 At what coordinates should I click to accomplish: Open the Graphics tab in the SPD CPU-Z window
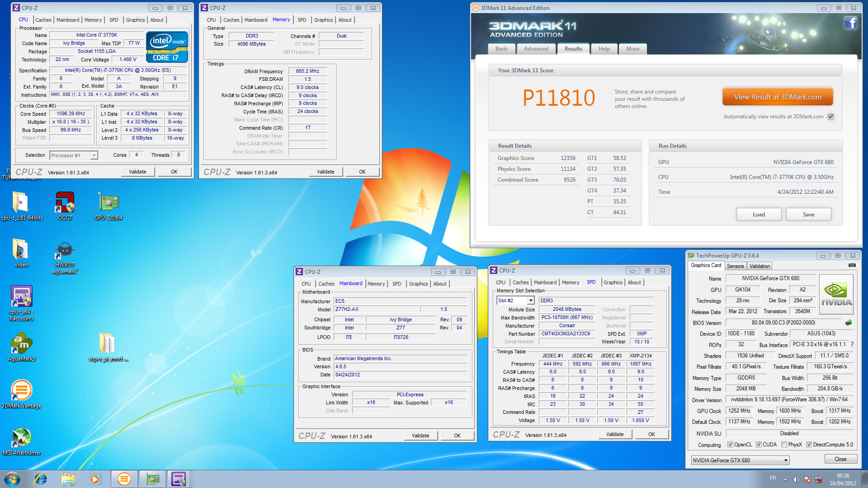pos(613,282)
